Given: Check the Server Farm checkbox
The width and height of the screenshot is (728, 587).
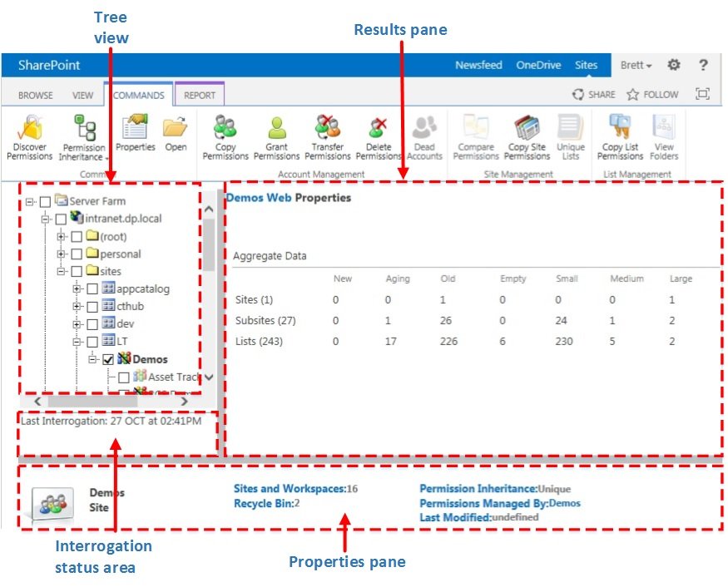Looking at the screenshot, I should (x=45, y=202).
